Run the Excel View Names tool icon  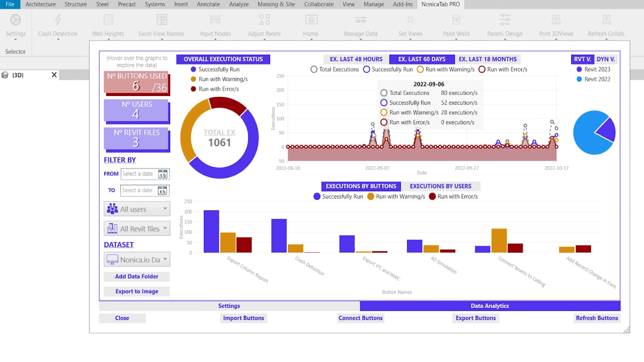tap(162, 20)
